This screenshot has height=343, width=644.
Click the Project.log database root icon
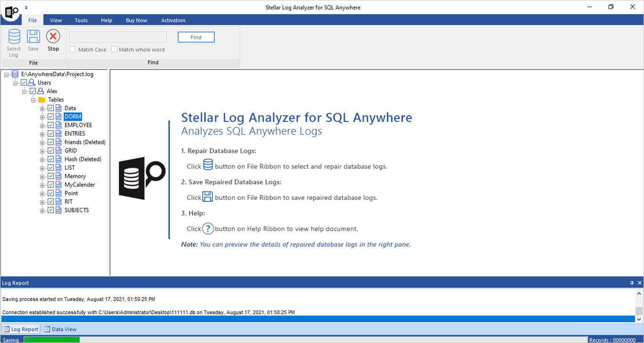16,74
